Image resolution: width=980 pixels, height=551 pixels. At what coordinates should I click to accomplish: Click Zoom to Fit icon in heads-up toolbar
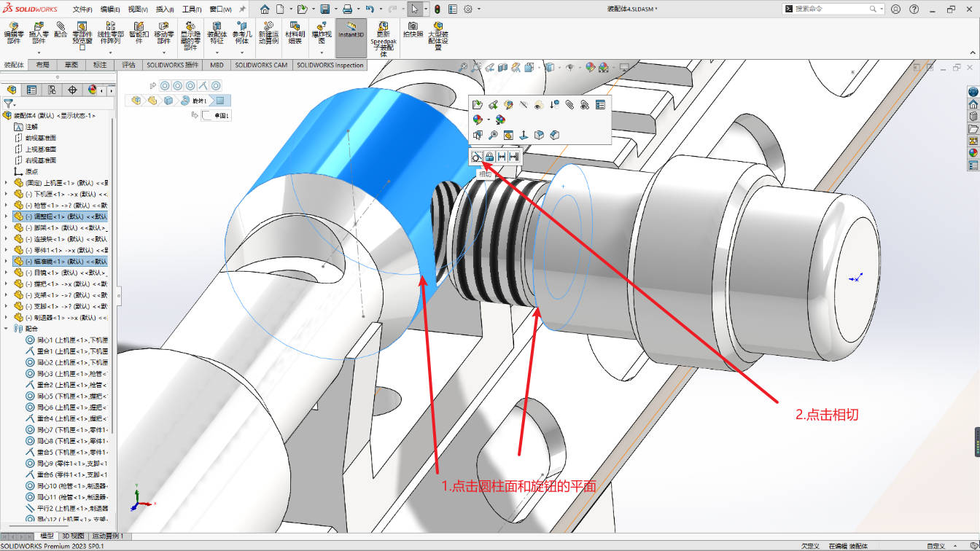pyautogui.click(x=462, y=67)
